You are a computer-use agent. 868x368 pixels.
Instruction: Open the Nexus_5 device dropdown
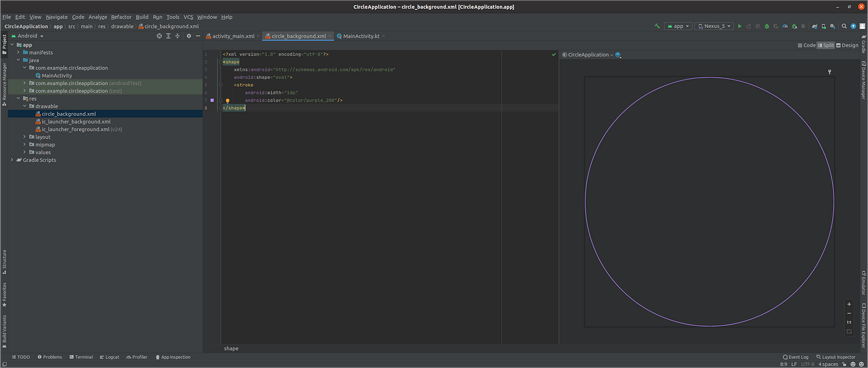click(714, 25)
